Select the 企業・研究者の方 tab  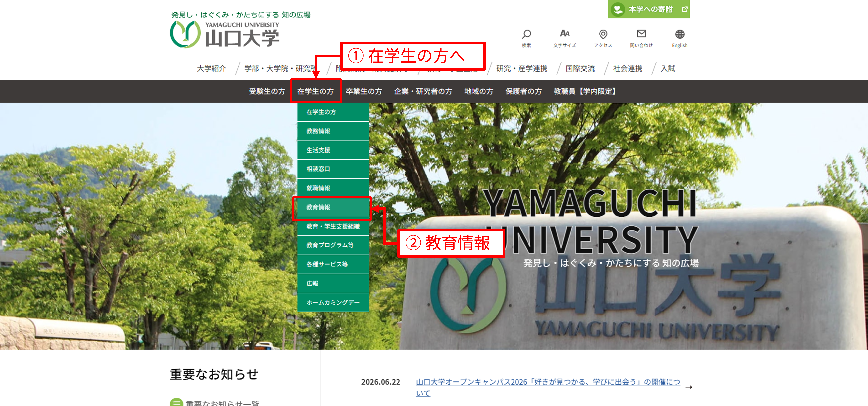click(423, 91)
